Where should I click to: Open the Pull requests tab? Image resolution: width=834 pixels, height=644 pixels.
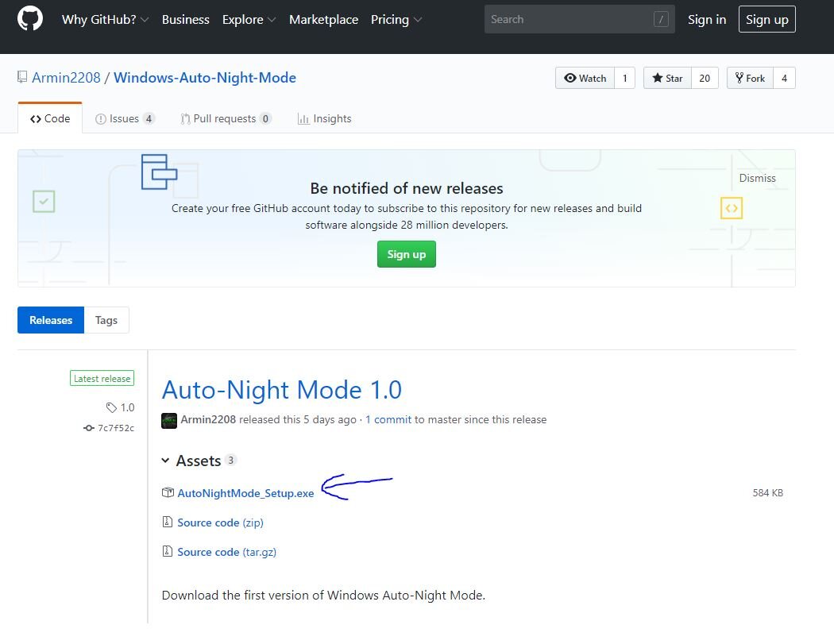coord(226,118)
